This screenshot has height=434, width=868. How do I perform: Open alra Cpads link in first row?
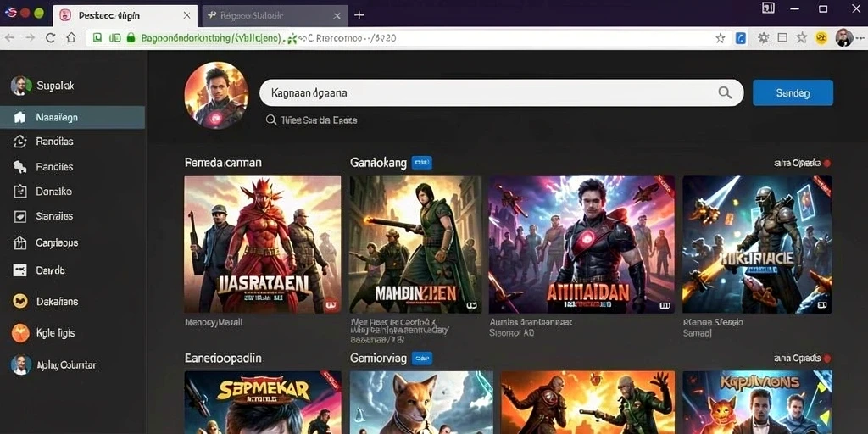click(802, 164)
